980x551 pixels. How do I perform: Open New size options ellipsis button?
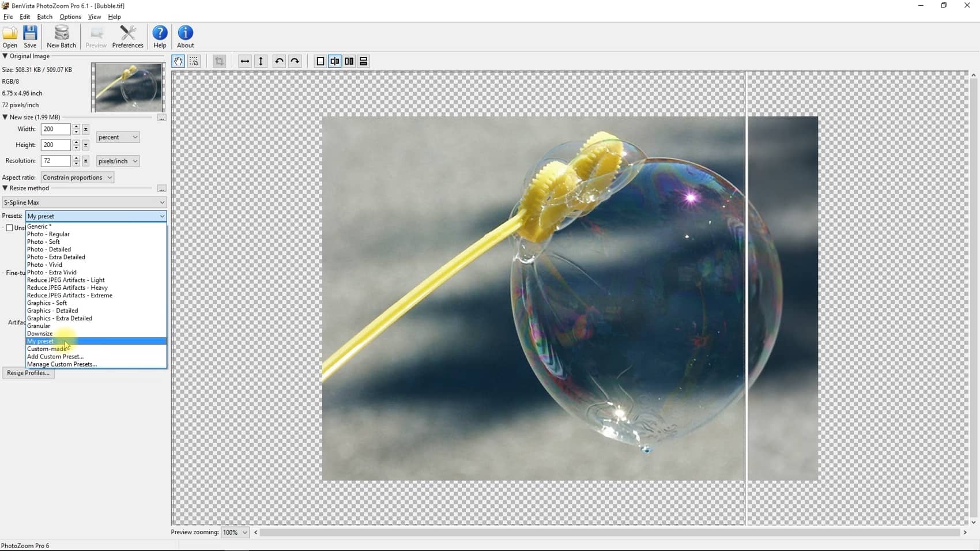pos(161,118)
